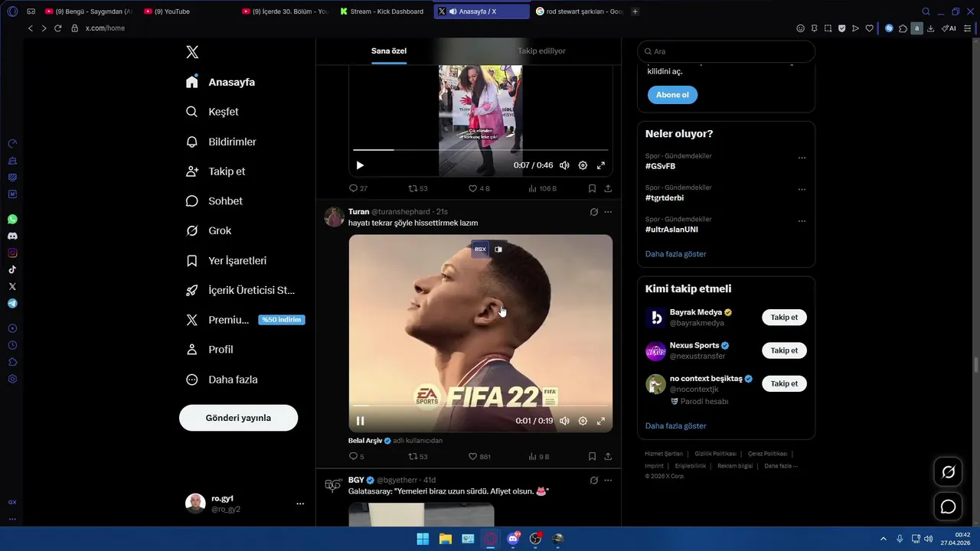Open account menu next to ro.gy1
Image resolution: width=980 pixels, height=551 pixels.
tap(300, 504)
